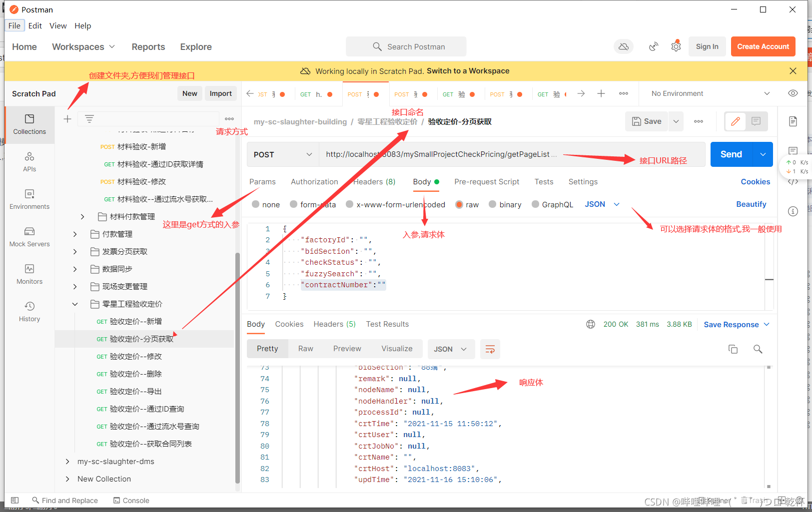Viewport: 812px width, 512px height.
Task: Open the Workspaces dropdown
Action: [83, 46]
